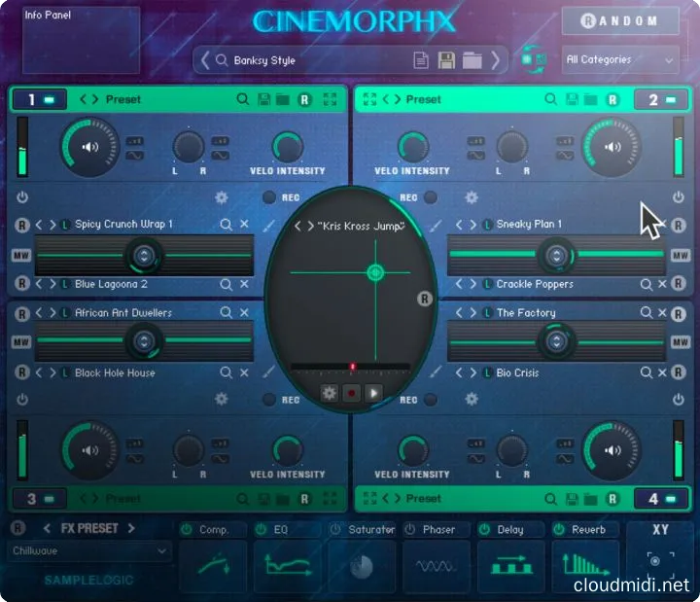Enable the Saturator power switch
The height and width of the screenshot is (602, 700).
(x=335, y=530)
